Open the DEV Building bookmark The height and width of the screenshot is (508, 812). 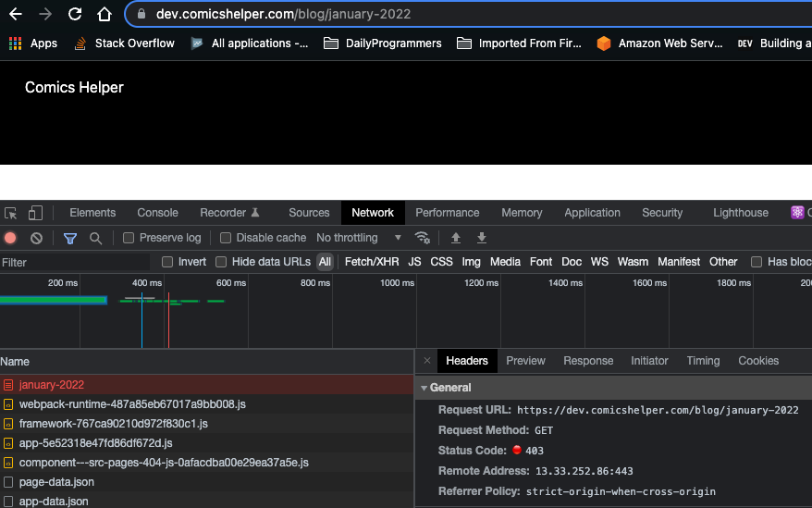pos(775,43)
